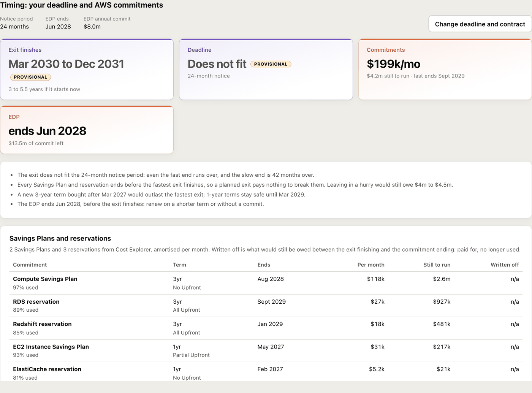Click the Partial Upfront term detail
Screen dimensions: 532x393
(191, 355)
